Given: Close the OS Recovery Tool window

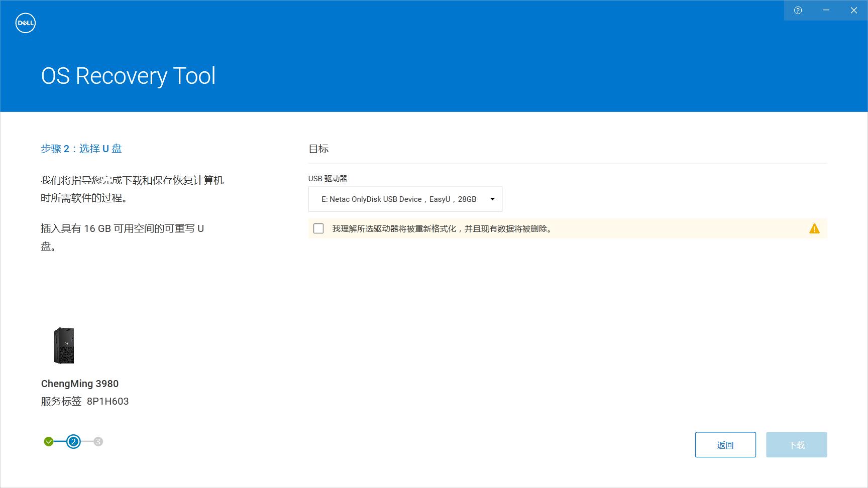Looking at the screenshot, I should [853, 11].
